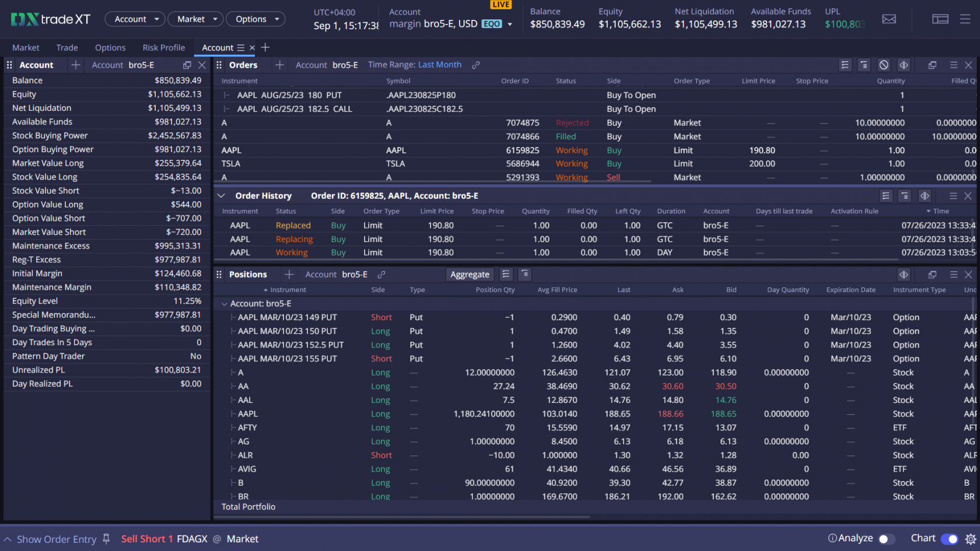This screenshot has height=551, width=980.
Task: Switch to the Risk Profile tab
Action: [163, 47]
